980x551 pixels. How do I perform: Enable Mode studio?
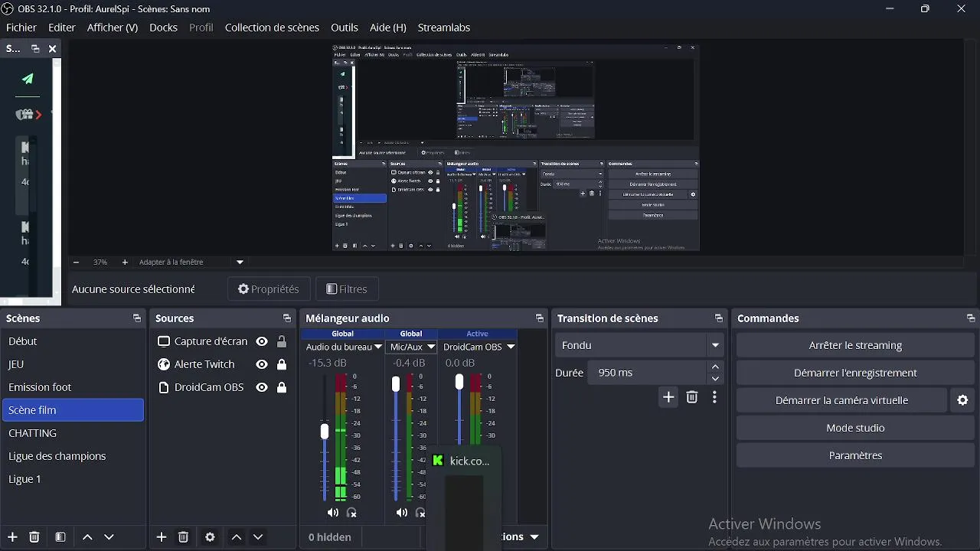click(x=856, y=428)
